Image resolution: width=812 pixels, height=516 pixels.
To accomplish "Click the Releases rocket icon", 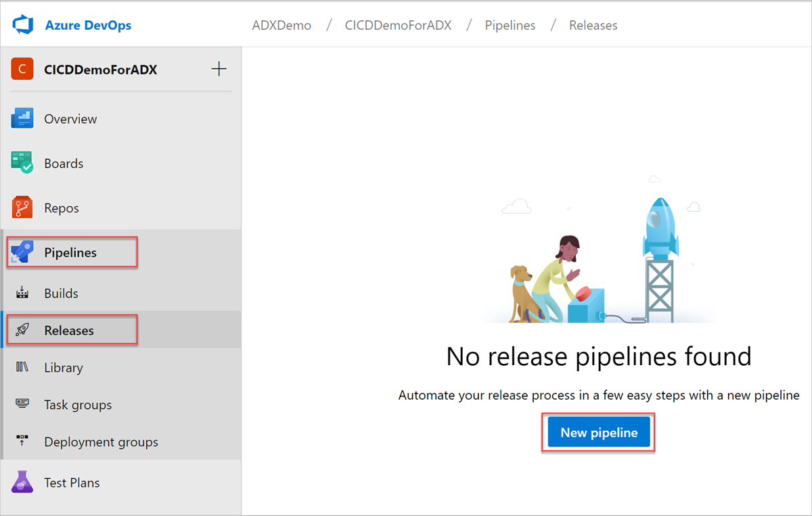I will click(x=22, y=330).
